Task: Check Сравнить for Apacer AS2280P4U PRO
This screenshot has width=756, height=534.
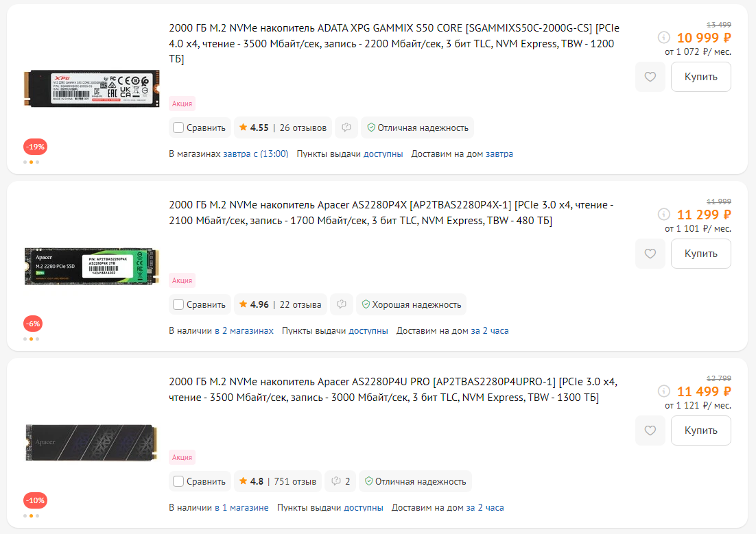Action: click(178, 481)
